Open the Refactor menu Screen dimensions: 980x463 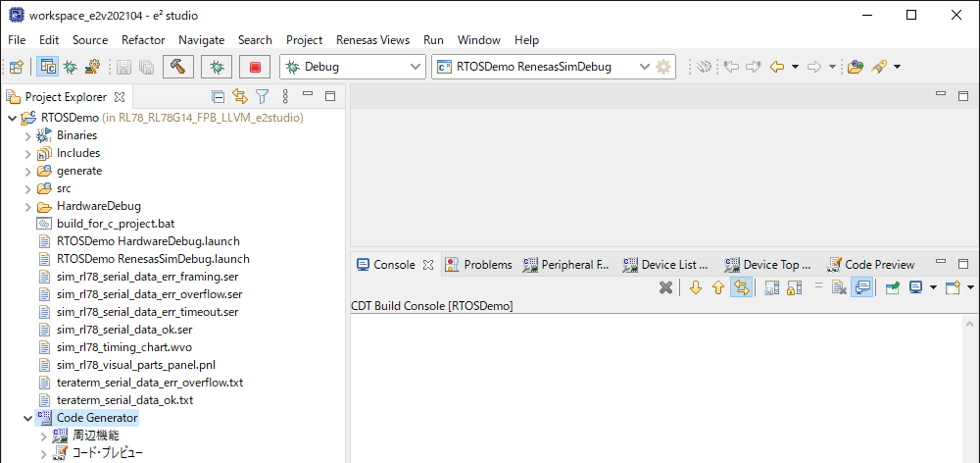tap(143, 40)
